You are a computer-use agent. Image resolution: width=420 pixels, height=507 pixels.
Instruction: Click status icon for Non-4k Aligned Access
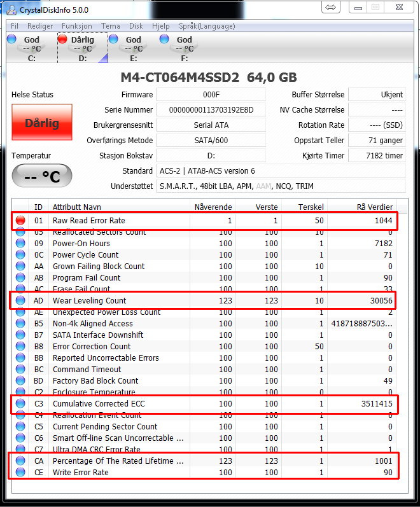20,323
